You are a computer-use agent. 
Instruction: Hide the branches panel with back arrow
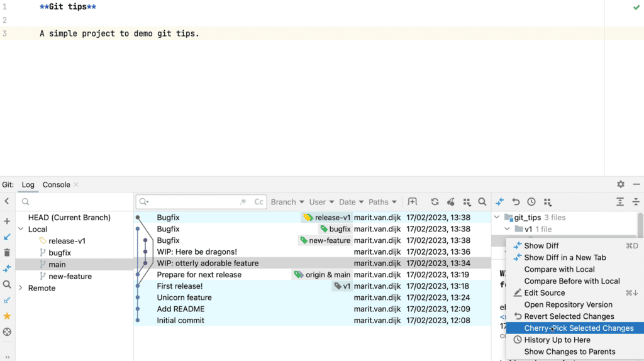pos(6,201)
